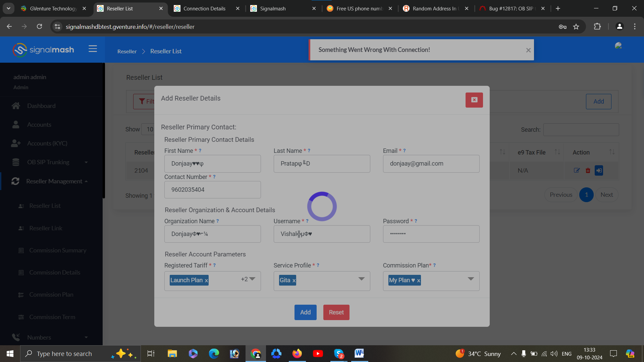Dismiss the connection error notification
Viewport: 644px width, 362px height.
click(528, 50)
